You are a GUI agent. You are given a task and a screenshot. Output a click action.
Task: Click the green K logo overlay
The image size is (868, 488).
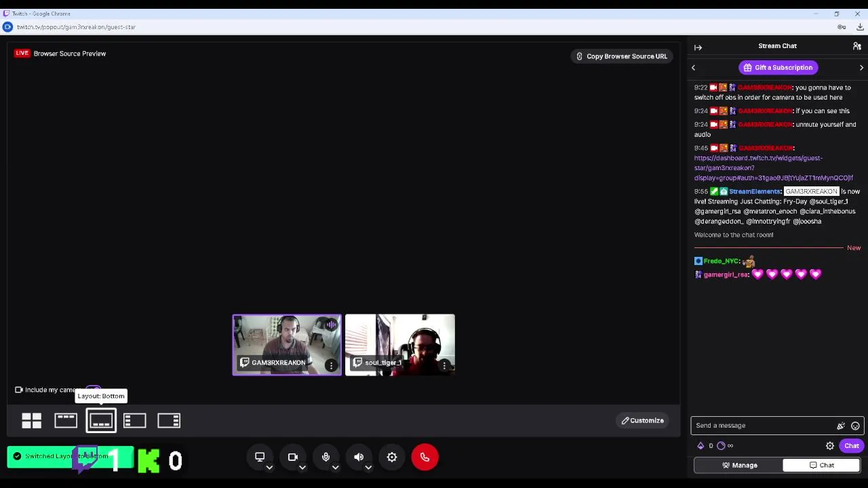click(149, 460)
